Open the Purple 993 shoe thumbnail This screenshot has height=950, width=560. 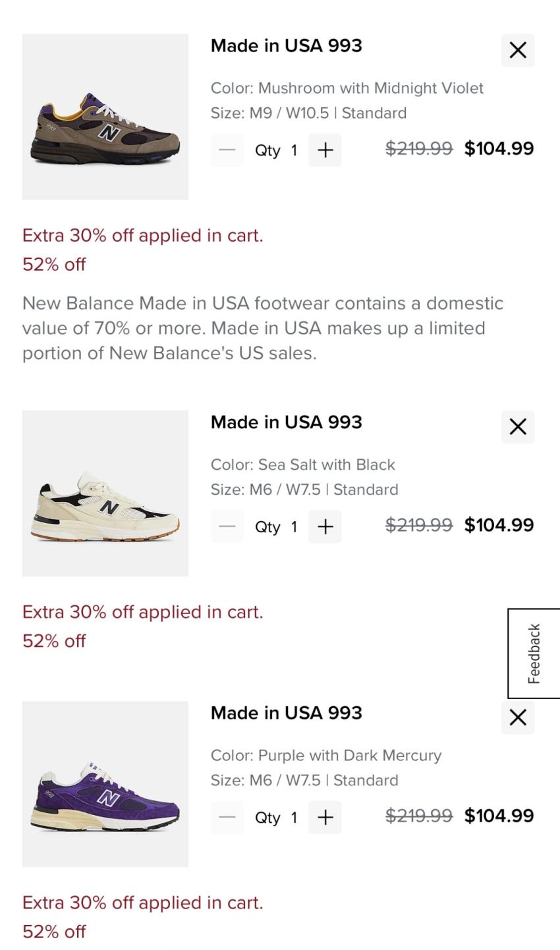pos(105,784)
